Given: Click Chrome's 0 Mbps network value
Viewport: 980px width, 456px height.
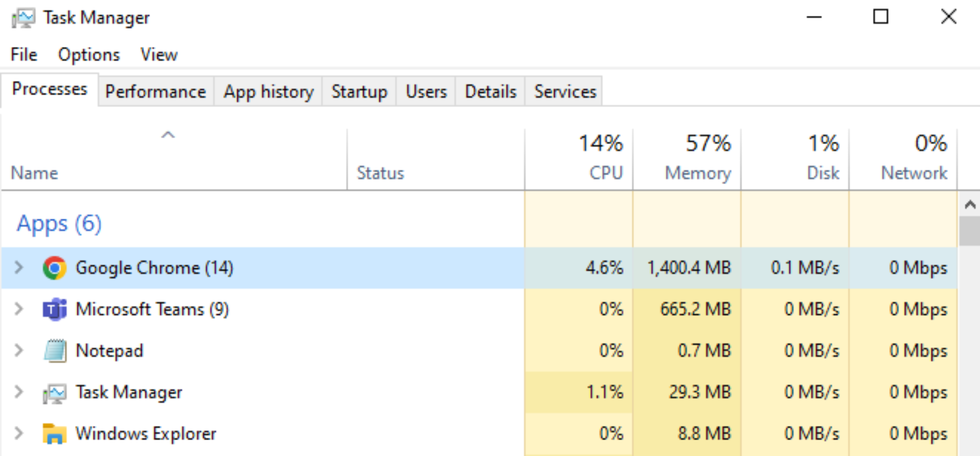Looking at the screenshot, I should [918, 267].
